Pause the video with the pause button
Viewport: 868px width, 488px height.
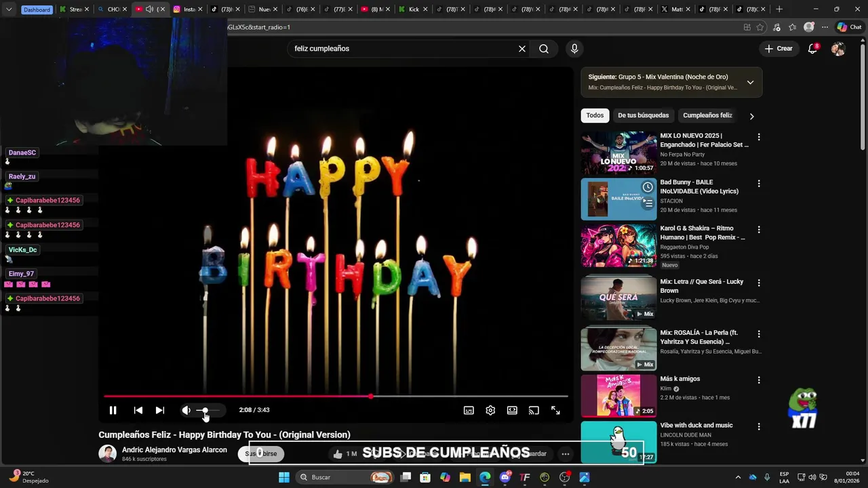(113, 410)
